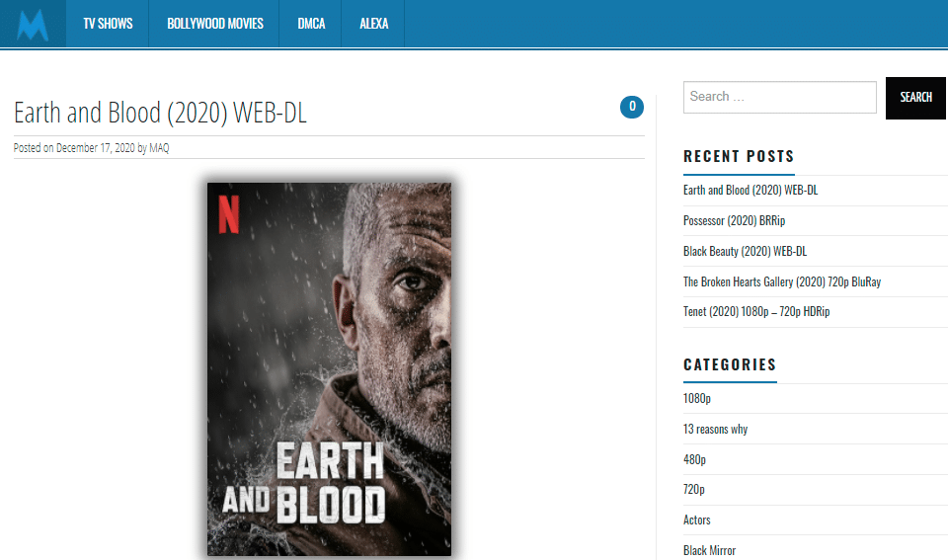Open recent post Black Beauty (2020) WEB-DL
This screenshot has width=948, height=560.
pos(745,251)
